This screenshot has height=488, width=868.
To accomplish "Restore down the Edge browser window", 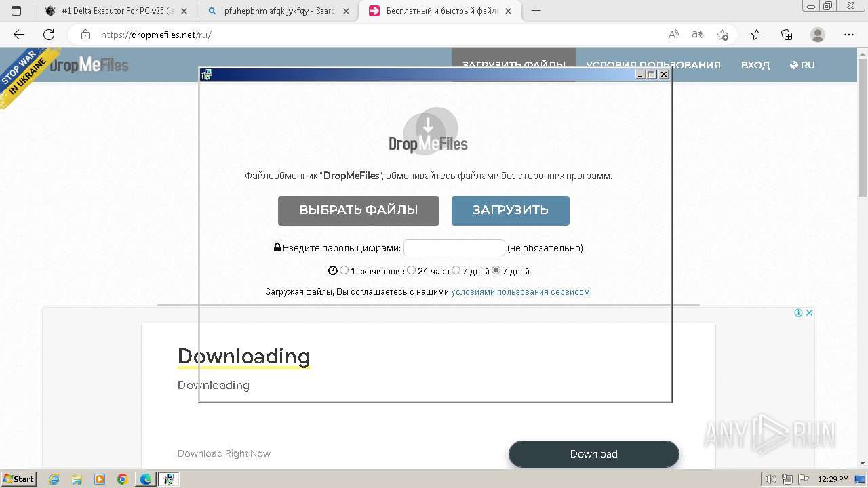I will click(x=828, y=6).
